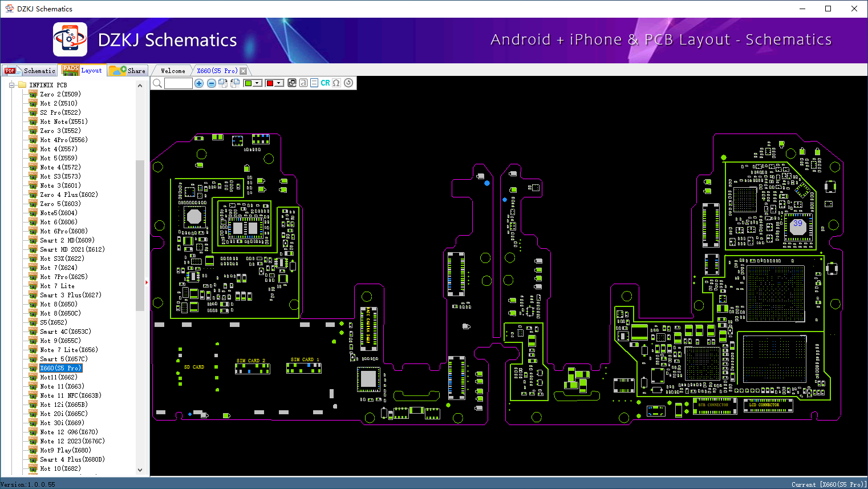Click the board icon beside Note 3(X601)

point(33,185)
